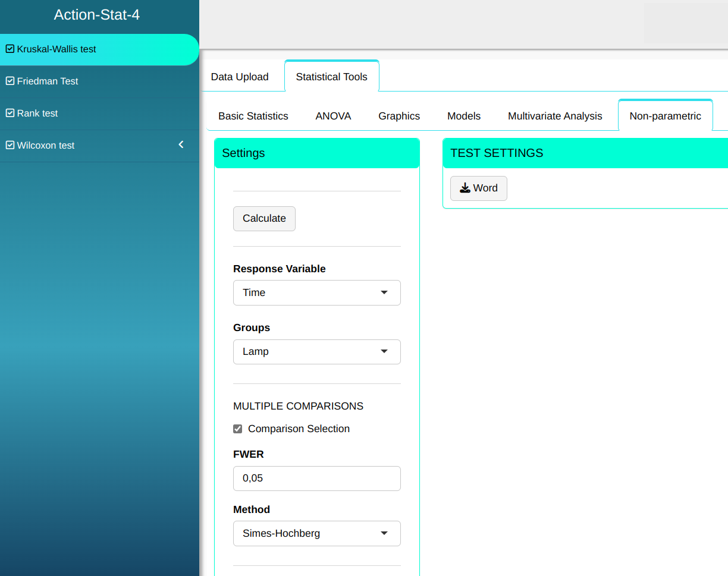Click the download icon on Word button

coord(465,188)
